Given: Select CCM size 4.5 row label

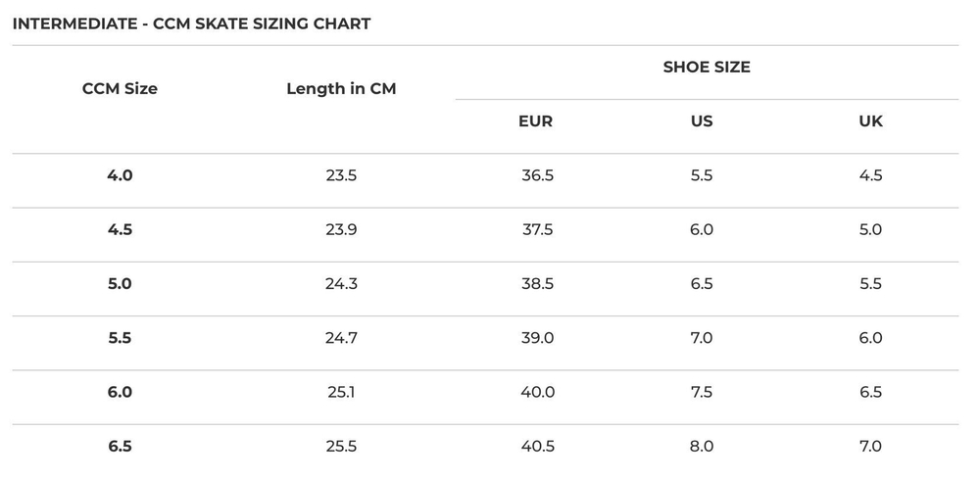Looking at the screenshot, I should (x=120, y=230).
